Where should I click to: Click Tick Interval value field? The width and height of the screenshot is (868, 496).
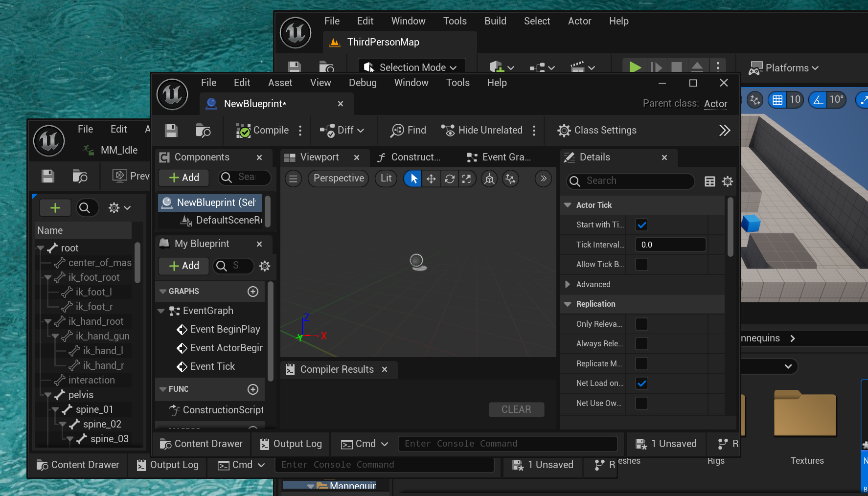pos(670,245)
